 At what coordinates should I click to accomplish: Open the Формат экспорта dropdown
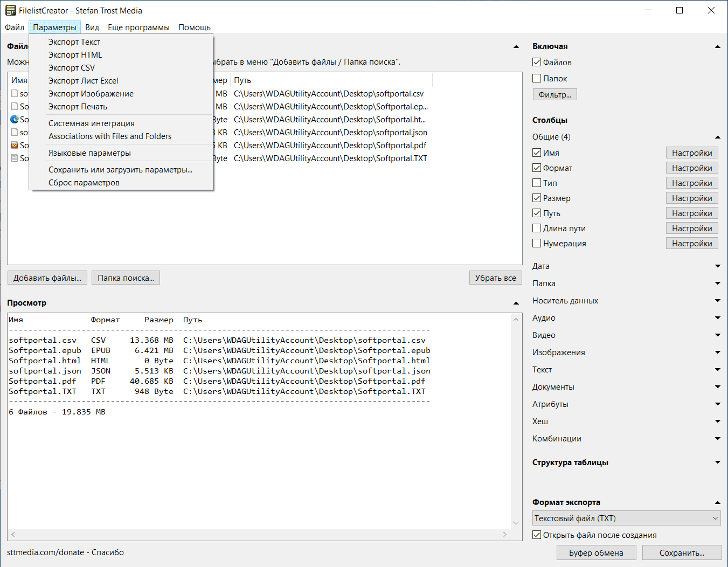[627, 518]
